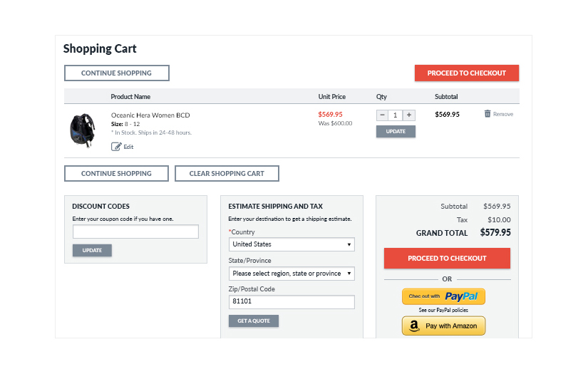Image resolution: width=588 pixels, height=374 pixels.
Task: Click the Zip/Postal Code field
Action: click(x=292, y=302)
